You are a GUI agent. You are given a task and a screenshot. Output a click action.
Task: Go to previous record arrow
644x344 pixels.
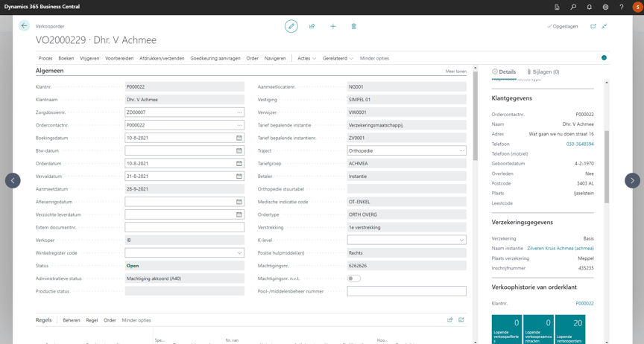click(x=13, y=181)
